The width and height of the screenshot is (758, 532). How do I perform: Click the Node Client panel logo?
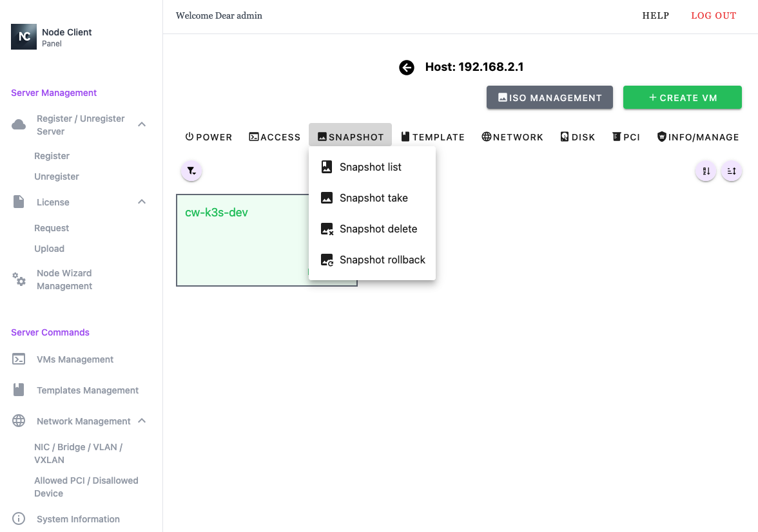24,37
